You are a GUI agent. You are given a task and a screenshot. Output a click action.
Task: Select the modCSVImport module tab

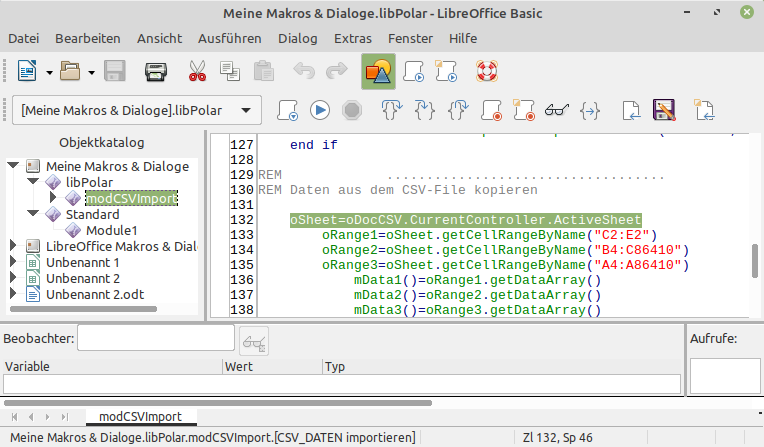point(141,417)
